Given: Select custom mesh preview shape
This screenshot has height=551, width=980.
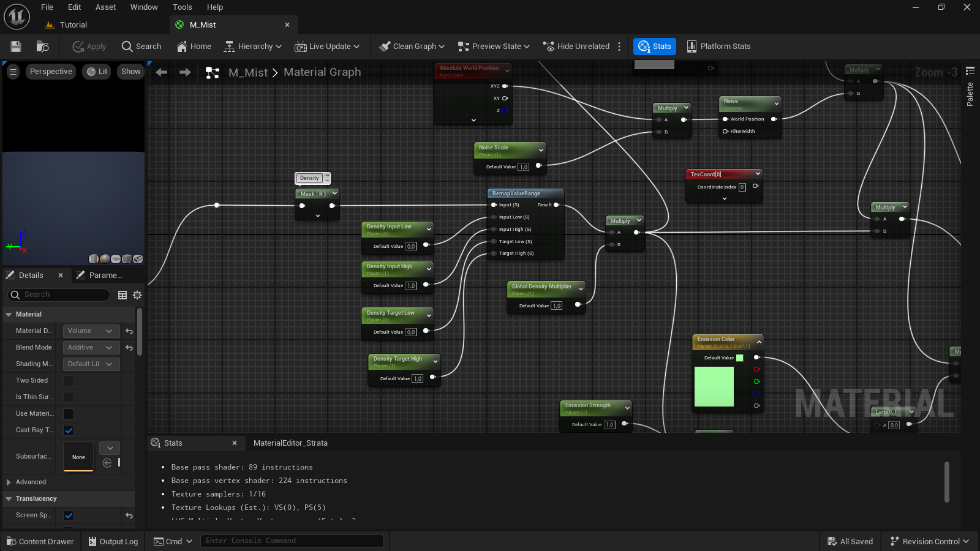Looking at the screenshot, I should (x=138, y=259).
